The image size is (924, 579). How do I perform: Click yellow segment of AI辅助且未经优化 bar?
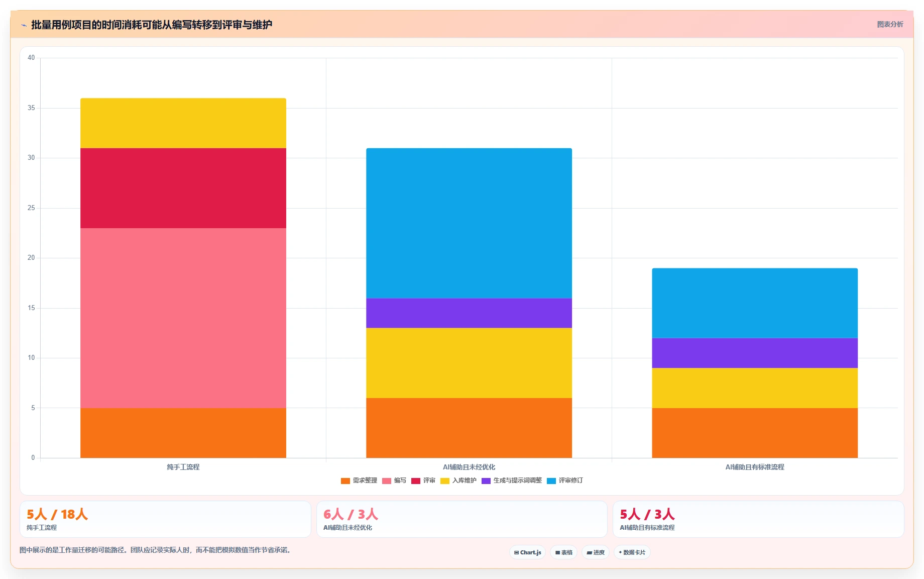[x=469, y=363]
